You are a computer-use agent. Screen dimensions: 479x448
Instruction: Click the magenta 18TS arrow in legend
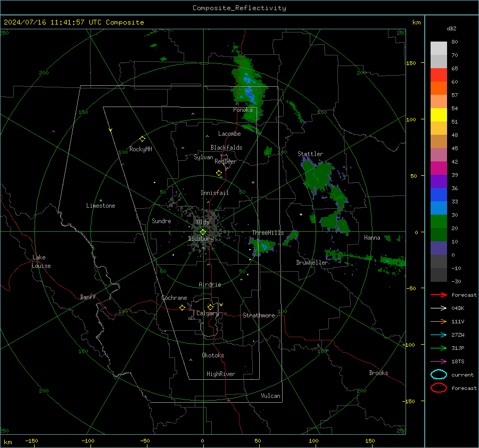coord(439,362)
